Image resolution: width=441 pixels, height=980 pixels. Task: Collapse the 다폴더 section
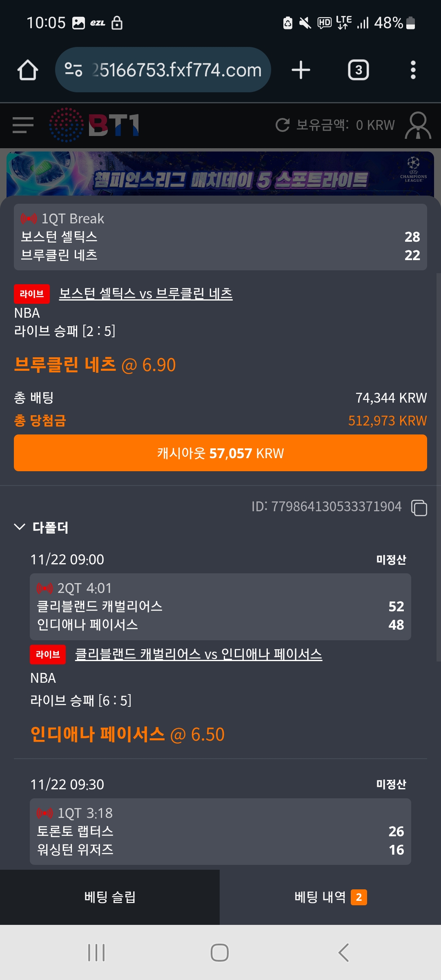[x=20, y=527]
